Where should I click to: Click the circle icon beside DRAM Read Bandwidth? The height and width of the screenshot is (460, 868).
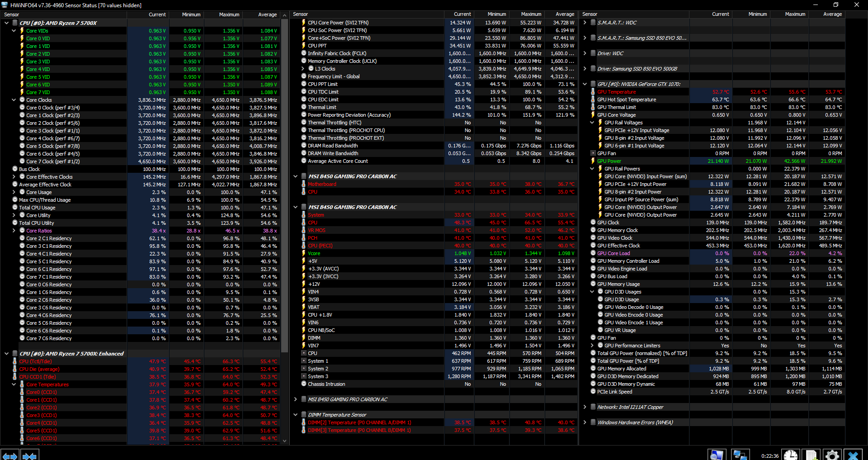pyautogui.click(x=304, y=146)
